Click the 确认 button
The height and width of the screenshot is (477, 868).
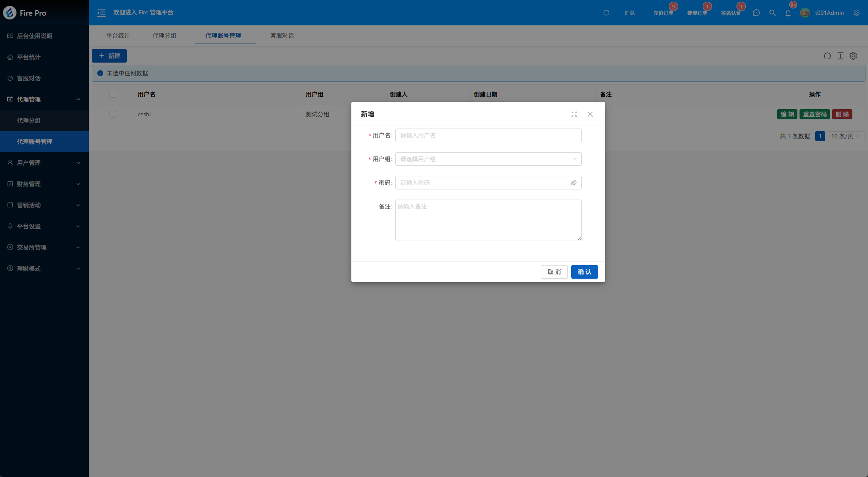tap(584, 272)
